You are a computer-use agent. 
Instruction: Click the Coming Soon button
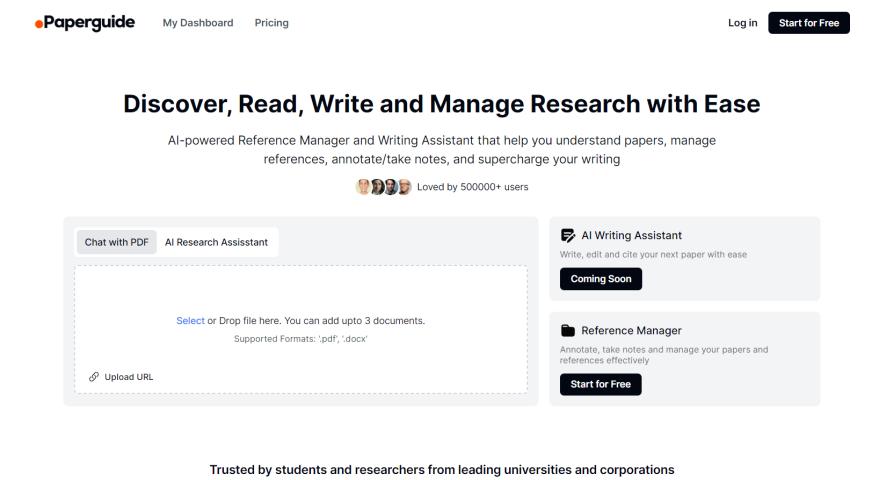pos(601,279)
